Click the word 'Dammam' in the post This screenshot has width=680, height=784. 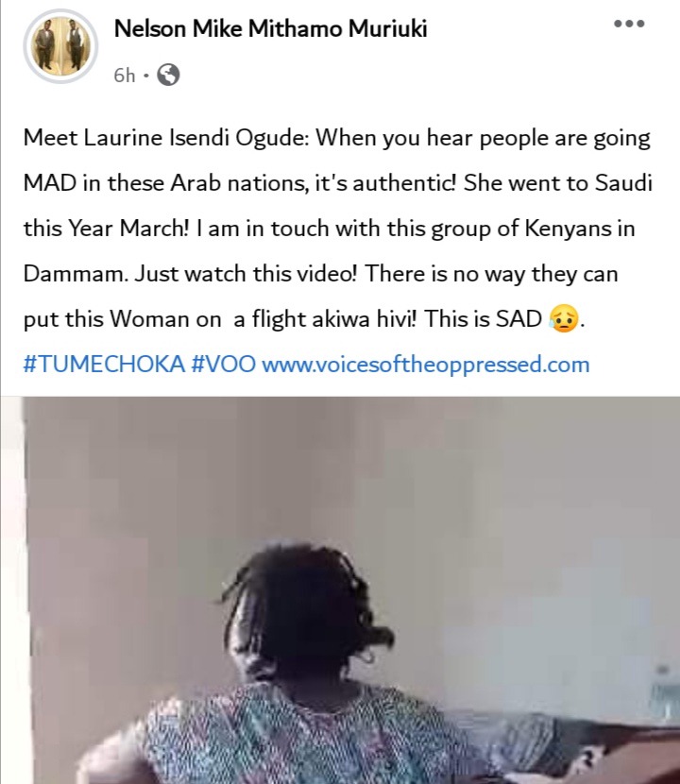75,274
